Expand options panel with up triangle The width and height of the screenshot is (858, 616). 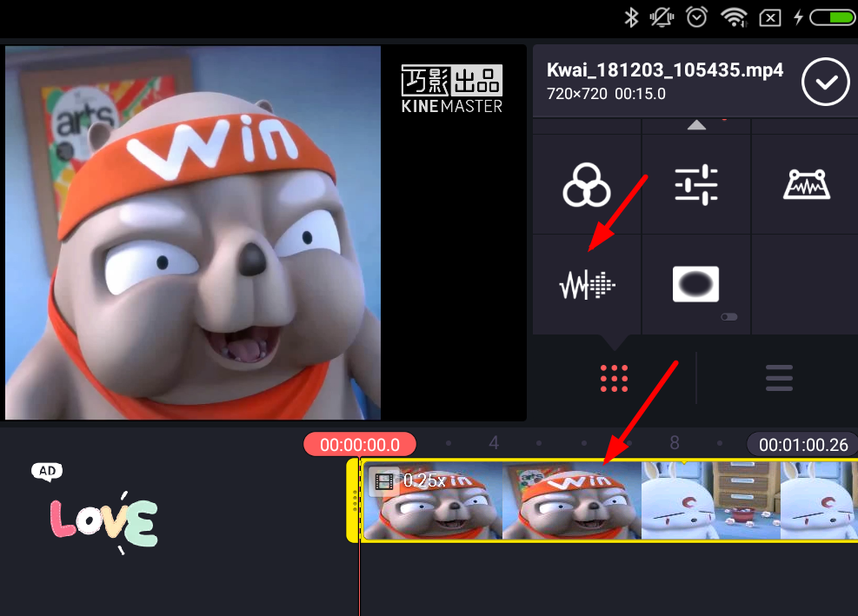click(x=696, y=125)
